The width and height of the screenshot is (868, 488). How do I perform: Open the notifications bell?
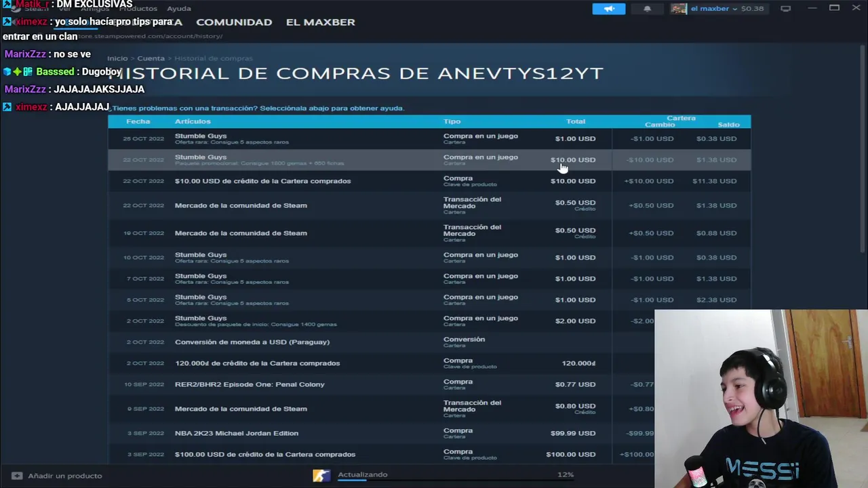click(x=647, y=9)
